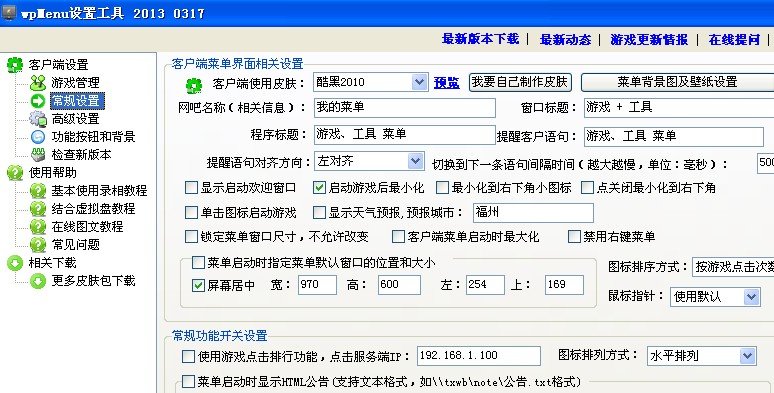Open 最新版本下载 link
The height and width of the screenshot is (393, 774).
click(x=480, y=39)
